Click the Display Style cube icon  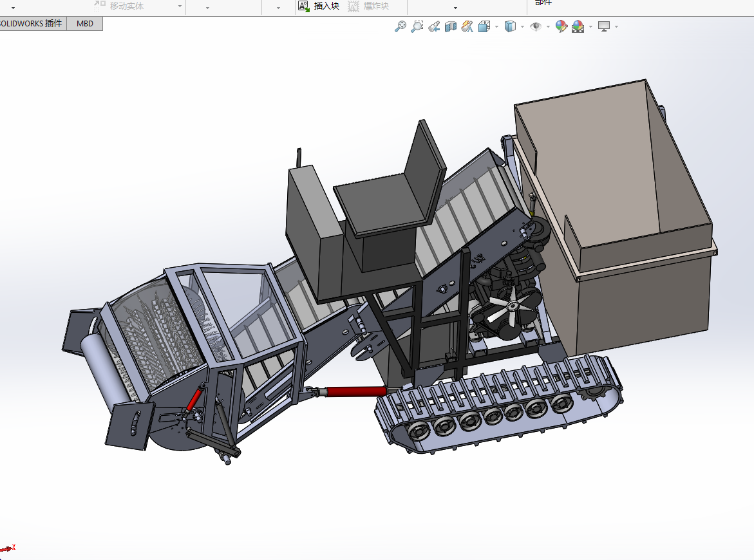coord(510,26)
